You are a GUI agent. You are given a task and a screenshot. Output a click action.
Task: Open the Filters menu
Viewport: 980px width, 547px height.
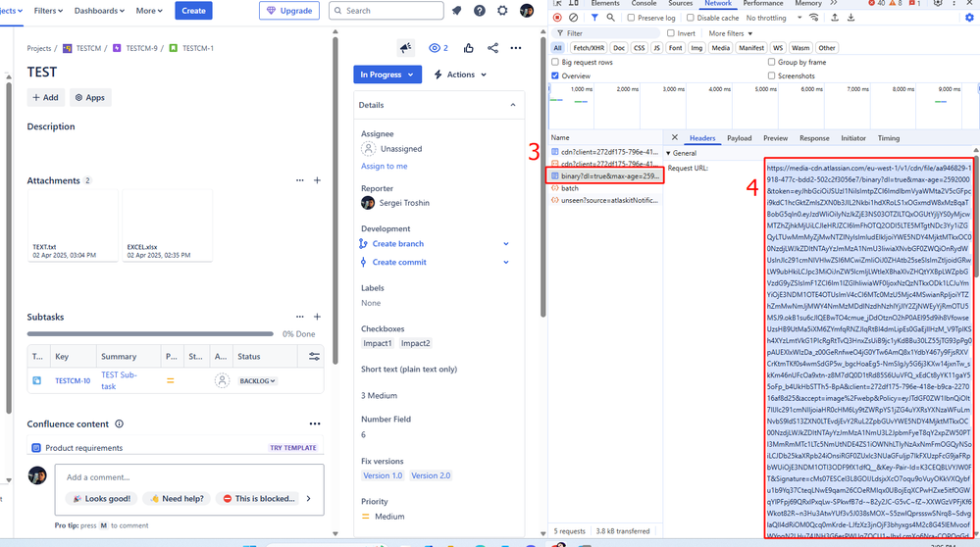[48, 11]
